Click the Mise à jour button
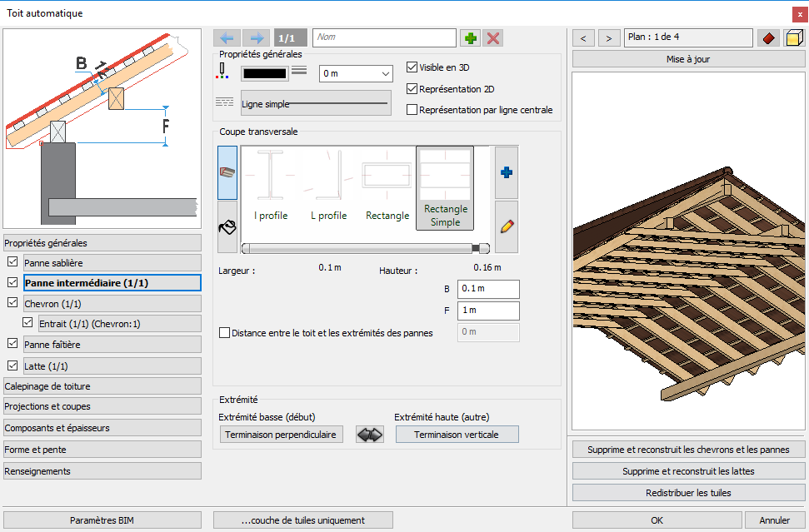The height and width of the screenshot is (532, 809). tap(688, 59)
